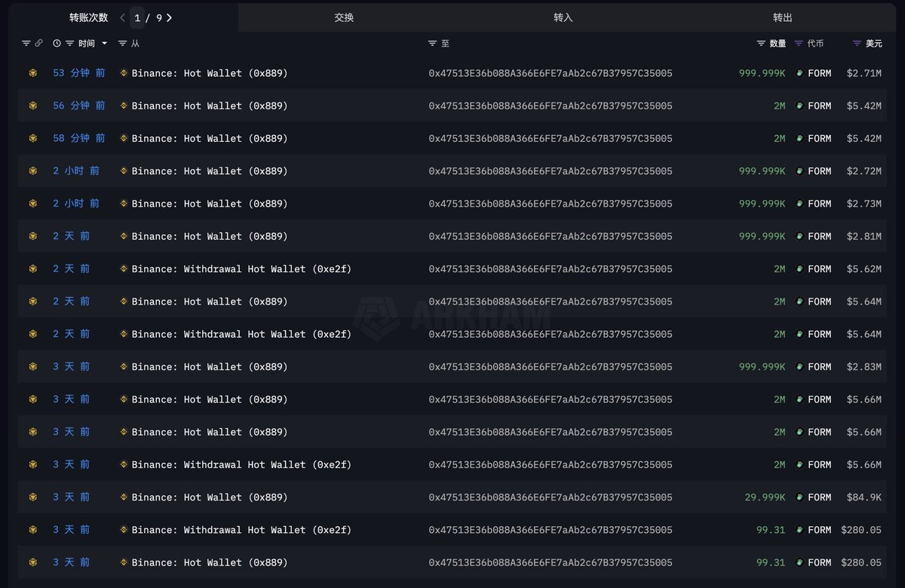This screenshot has width=905, height=588.
Task: Click the 美元 column filter icon
Action: pyautogui.click(x=857, y=44)
